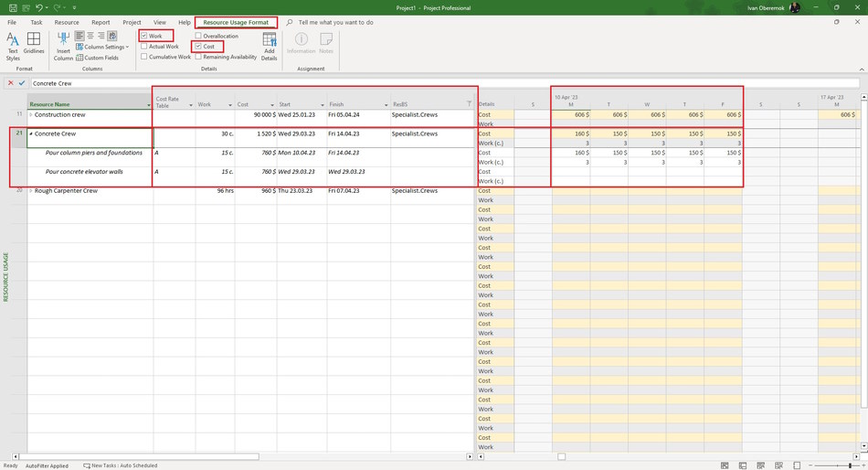
Task: Click the user account picture
Action: pos(795,7)
